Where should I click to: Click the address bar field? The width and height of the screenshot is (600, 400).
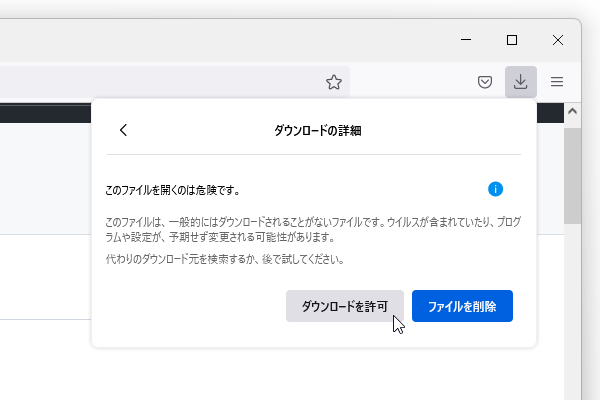(x=174, y=82)
